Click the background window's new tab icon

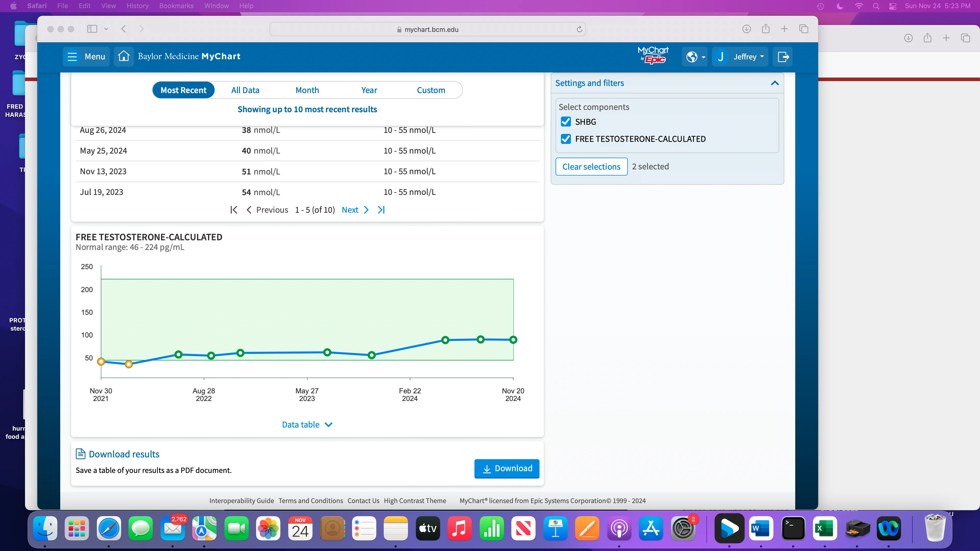pyautogui.click(x=946, y=38)
